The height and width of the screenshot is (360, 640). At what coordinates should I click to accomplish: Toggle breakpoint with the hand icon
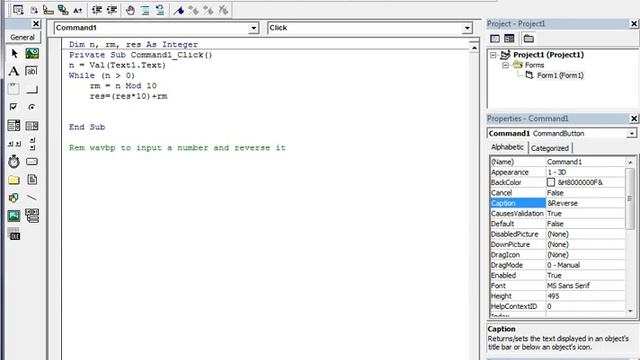(x=130, y=10)
